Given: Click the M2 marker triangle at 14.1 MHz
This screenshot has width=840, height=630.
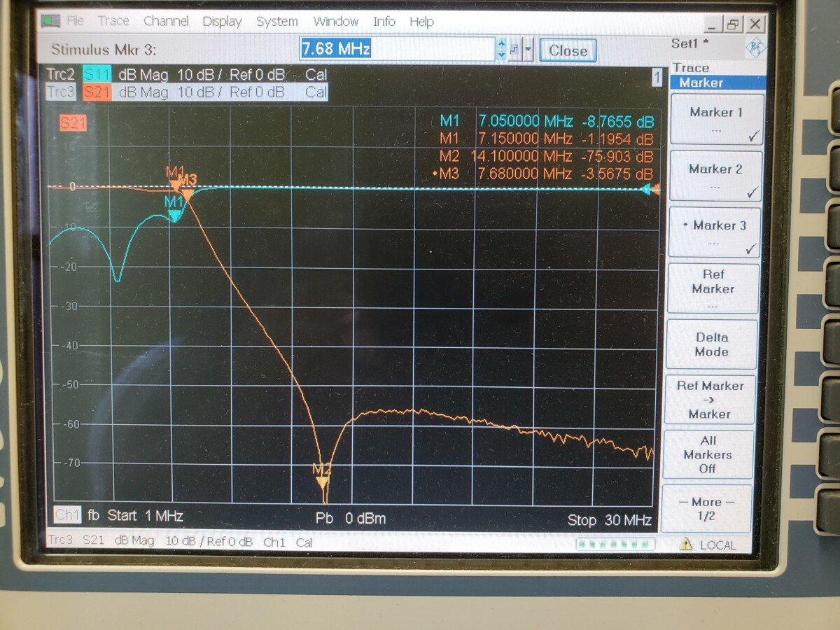Looking at the screenshot, I should (321, 482).
